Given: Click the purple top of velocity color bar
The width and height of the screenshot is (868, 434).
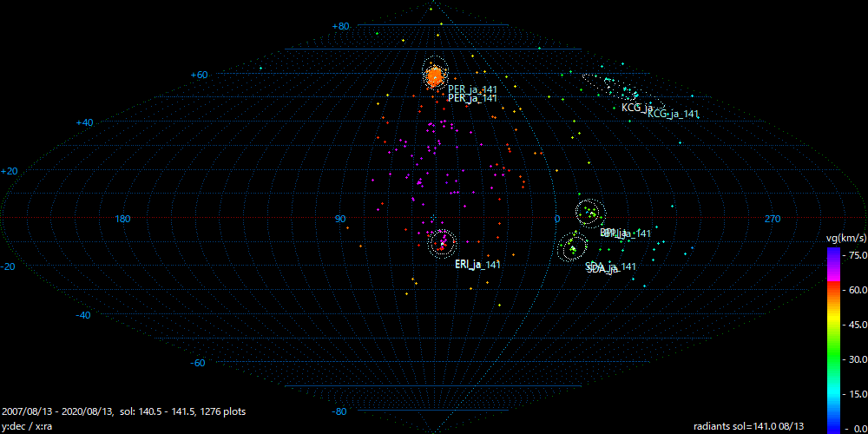Looking at the screenshot, I should (x=832, y=253).
